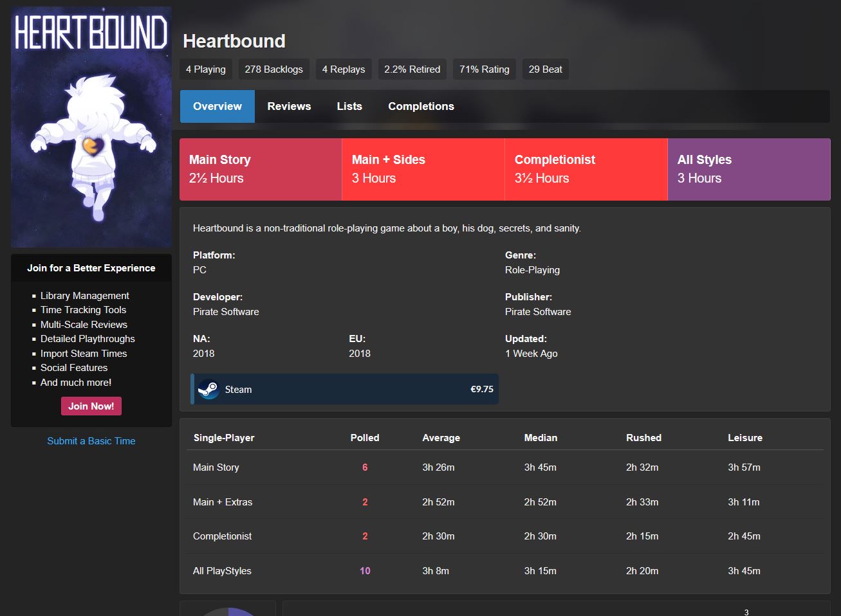This screenshot has width=841, height=616.
Task: Click the Multi-Scale Reviews list item
Action: tap(84, 325)
